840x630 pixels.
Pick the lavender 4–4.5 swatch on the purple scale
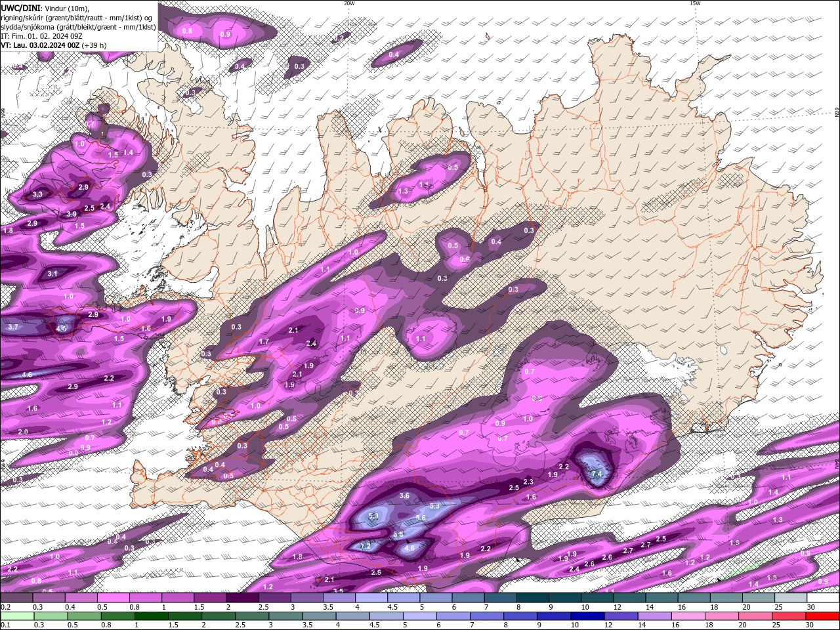(x=371, y=598)
